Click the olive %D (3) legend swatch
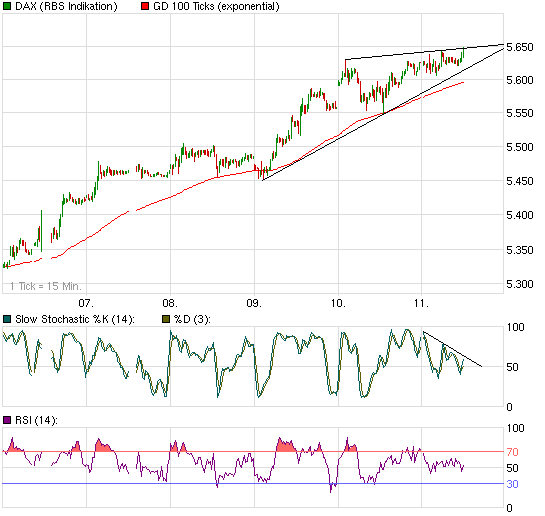This screenshot has height=516, width=545. pyautogui.click(x=166, y=319)
